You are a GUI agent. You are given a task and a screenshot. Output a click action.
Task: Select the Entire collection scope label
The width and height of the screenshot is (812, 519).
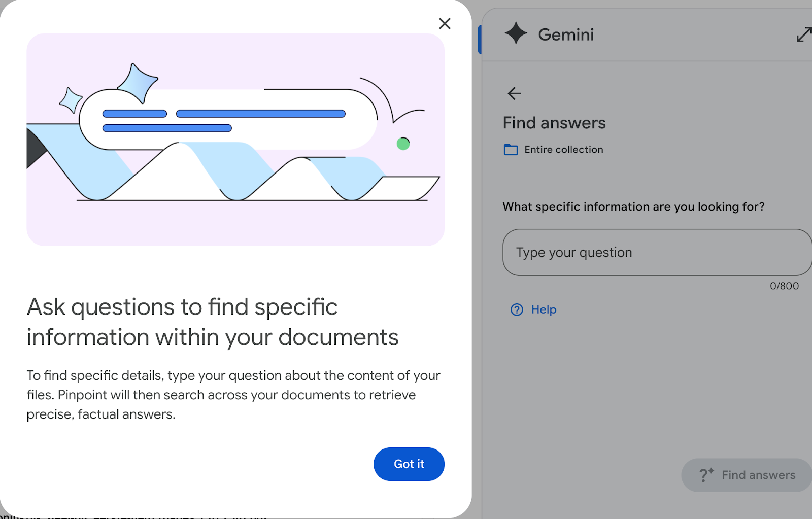(x=564, y=150)
